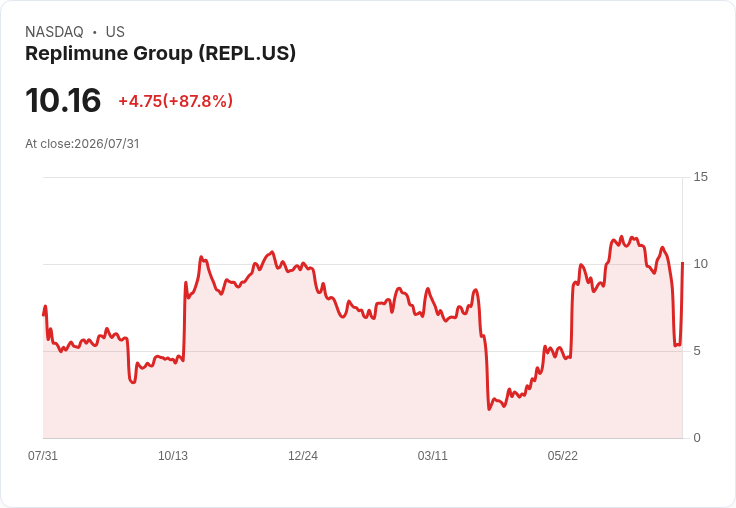
Task: Click the chart's lowest dip near April
Action: (x=489, y=409)
